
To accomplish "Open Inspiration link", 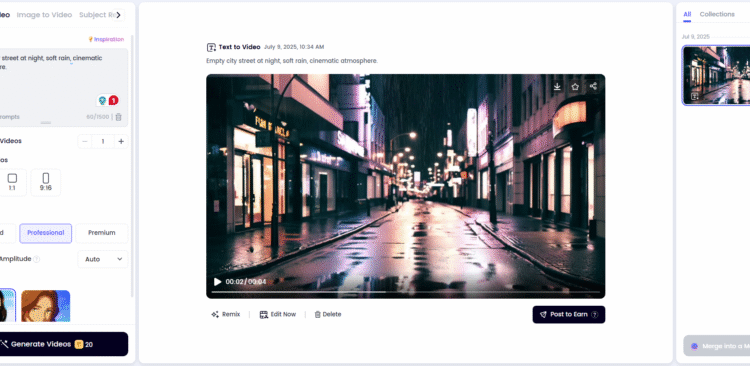I will pyautogui.click(x=106, y=39).
